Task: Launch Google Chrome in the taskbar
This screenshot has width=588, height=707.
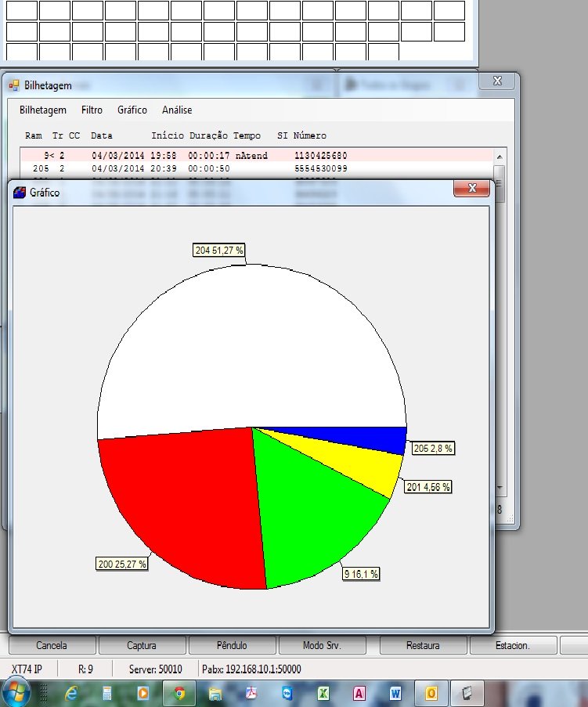Action: click(x=179, y=693)
